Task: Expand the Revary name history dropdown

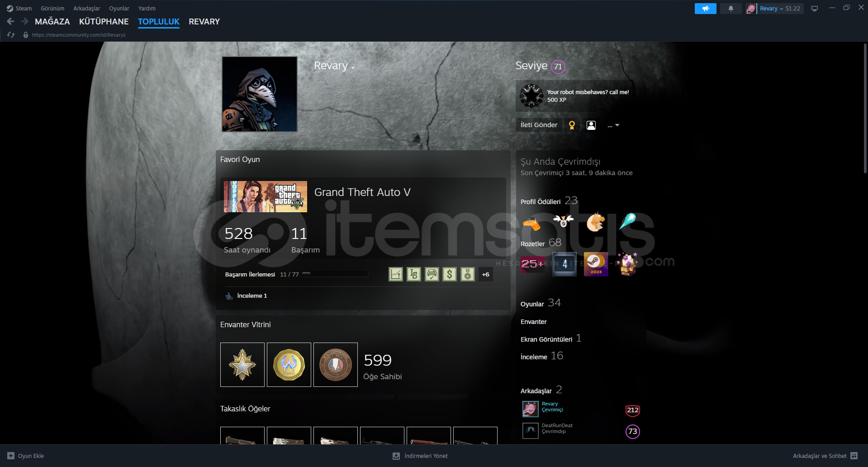Action: 353,68
